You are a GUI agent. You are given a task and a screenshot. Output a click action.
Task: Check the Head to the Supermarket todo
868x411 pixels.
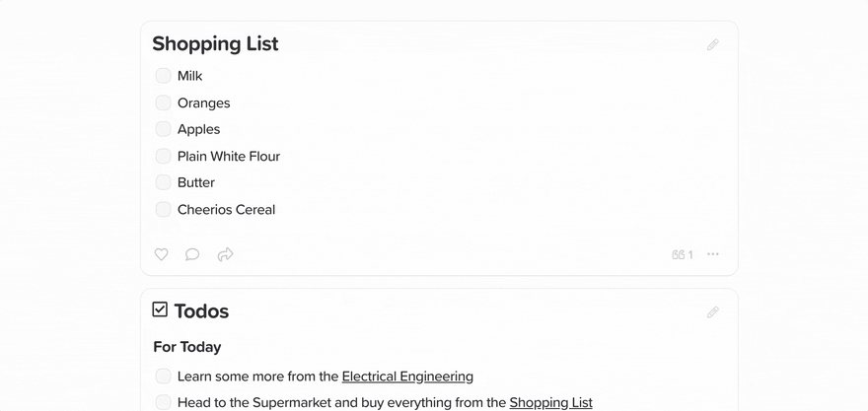[163, 402]
